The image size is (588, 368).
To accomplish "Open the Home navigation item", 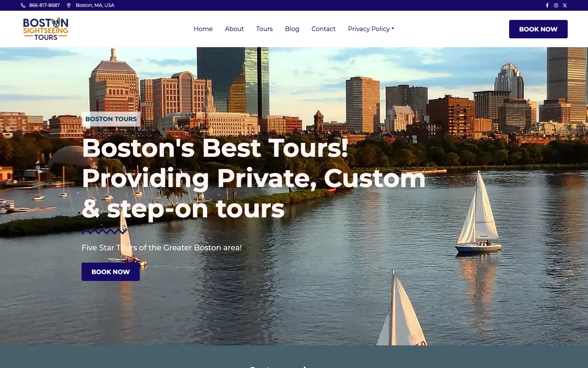I will coord(203,29).
